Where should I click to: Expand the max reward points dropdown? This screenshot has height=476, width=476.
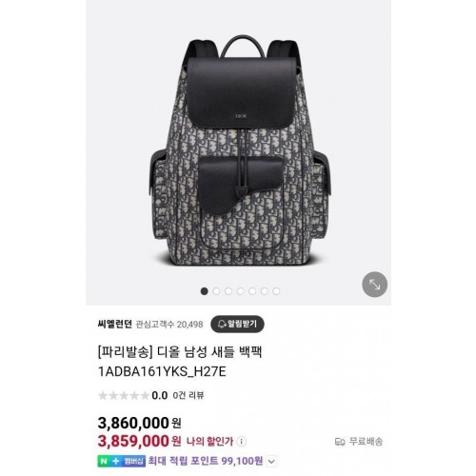coord(271,462)
